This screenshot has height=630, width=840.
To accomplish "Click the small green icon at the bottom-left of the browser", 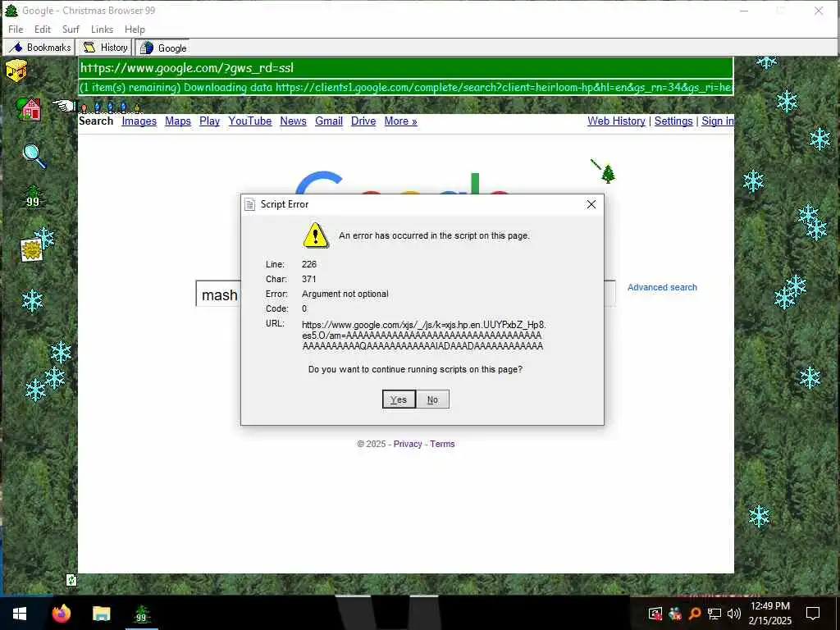I will coord(71,579).
